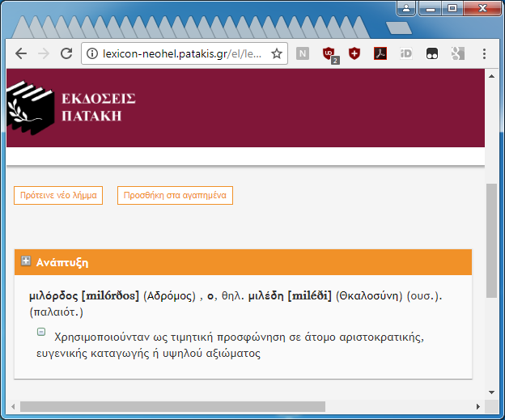Viewport: 505px width, 420px height.
Task: Open Chrome's three-dot menu
Action: tap(484, 53)
